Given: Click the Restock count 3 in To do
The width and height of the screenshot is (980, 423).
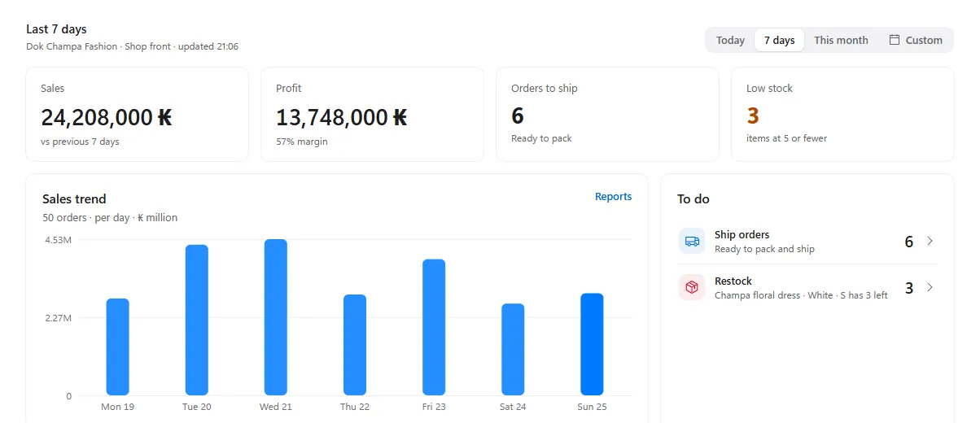Looking at the screenshot, I should pos(909,288).
